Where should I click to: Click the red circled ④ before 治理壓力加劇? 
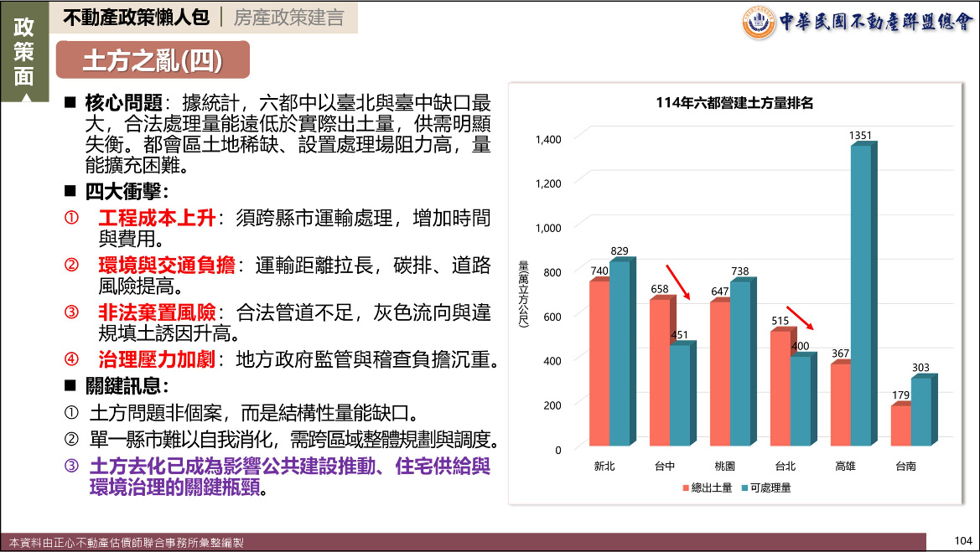(72, 360)
